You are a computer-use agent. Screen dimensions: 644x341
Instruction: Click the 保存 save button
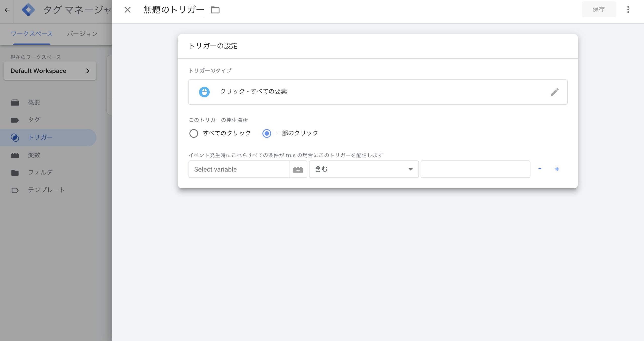(x=598, y=10)
